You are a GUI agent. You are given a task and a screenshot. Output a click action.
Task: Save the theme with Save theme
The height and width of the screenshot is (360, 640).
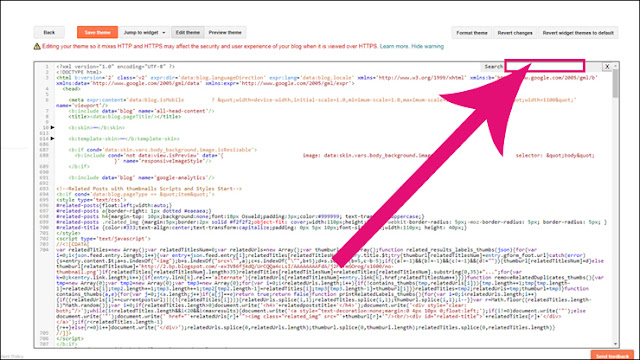[98, 32]
